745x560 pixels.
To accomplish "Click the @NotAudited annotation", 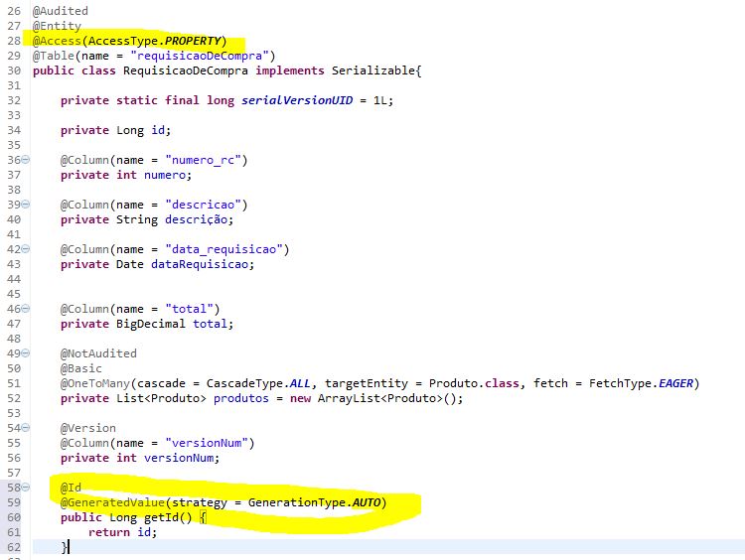I will coord(98,353).
